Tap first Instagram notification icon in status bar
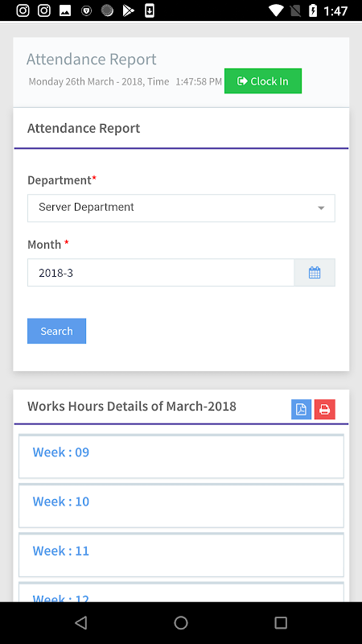The width and height of the screenshot is (362, 644). coord(23,10)
